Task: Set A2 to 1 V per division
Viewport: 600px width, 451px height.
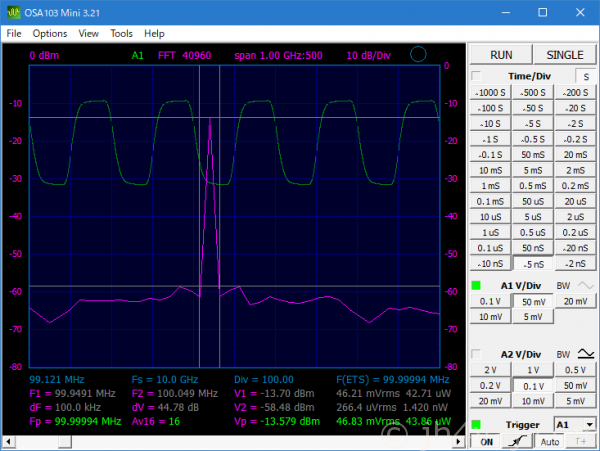Action: tap(533, 370)
